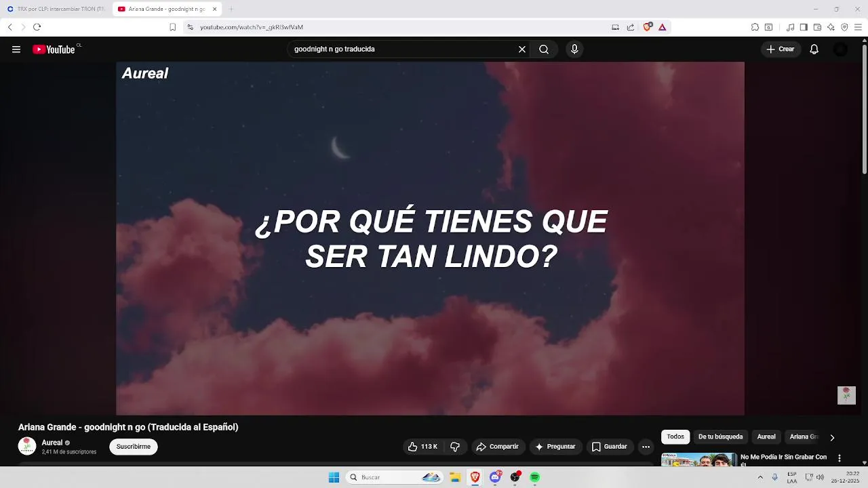Image resolution: width=868 pixels, height=488 pixels.
Task: Open Brave Wallet icon
Action: (x=817, y=27)
